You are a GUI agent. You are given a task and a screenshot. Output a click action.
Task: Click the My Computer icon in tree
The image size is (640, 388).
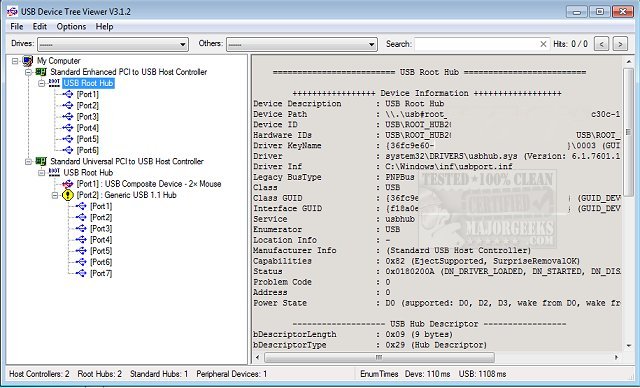click(x=28, y=61)
